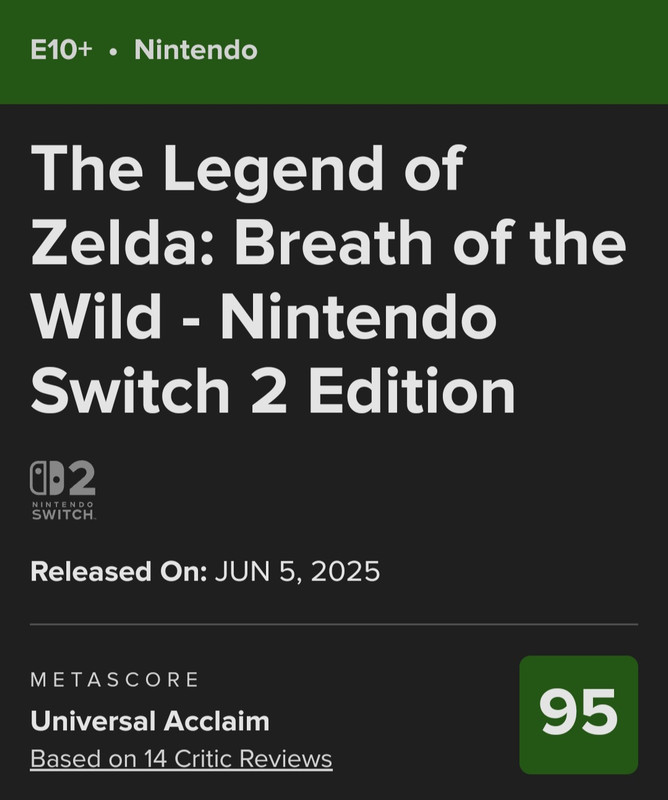Click the Universal Acclaim text
Screen dimensions: 668x800
click(150, 720)
